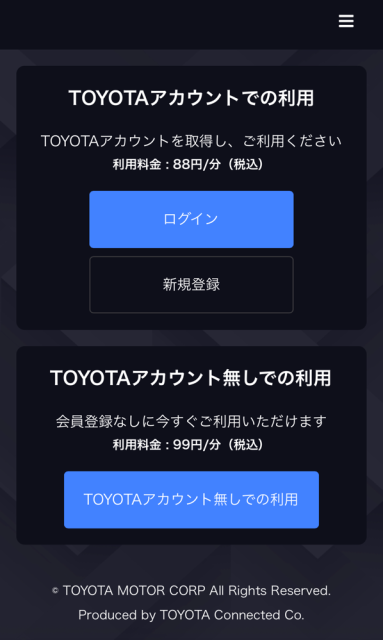
Task: Click empty card area below the bottom blue button
Action: click(x=191, y=536)
